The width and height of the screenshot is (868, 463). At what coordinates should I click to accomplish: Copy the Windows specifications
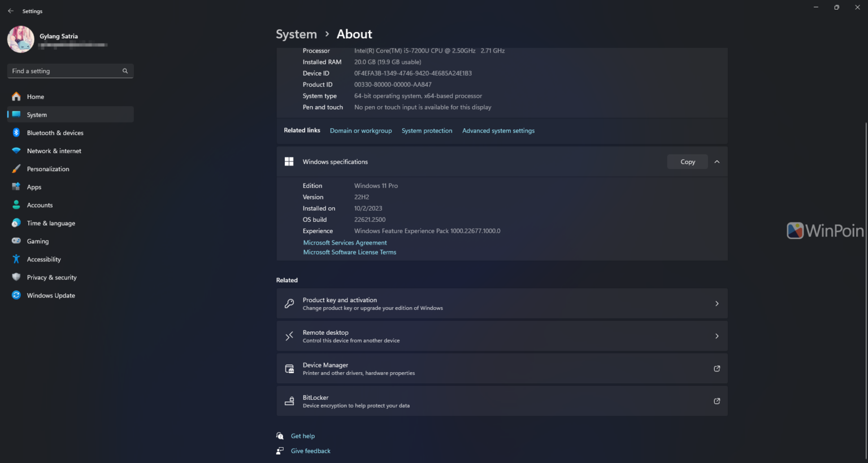click(x=687, y=161)
